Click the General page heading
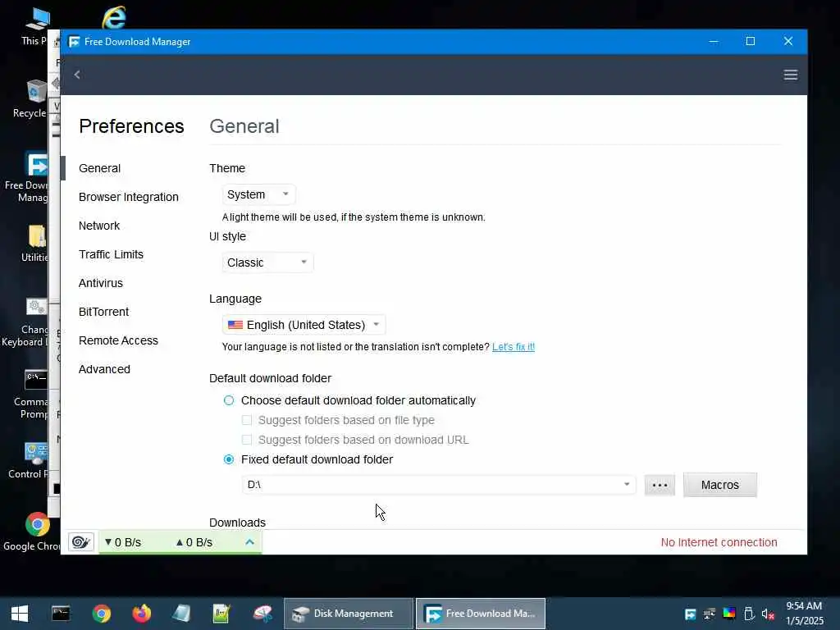This screenshot has height=630, width=840. [244, 126]
